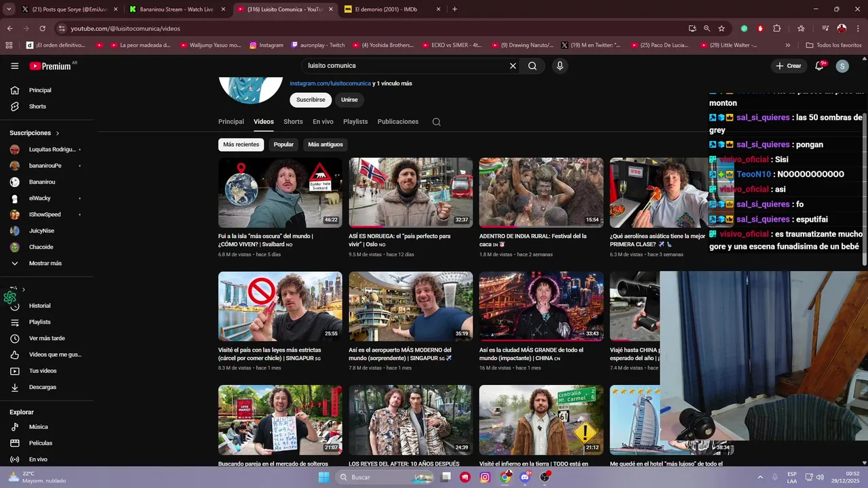Open the notifications bell
Screen dimensions: 868x488
(819, 66)
